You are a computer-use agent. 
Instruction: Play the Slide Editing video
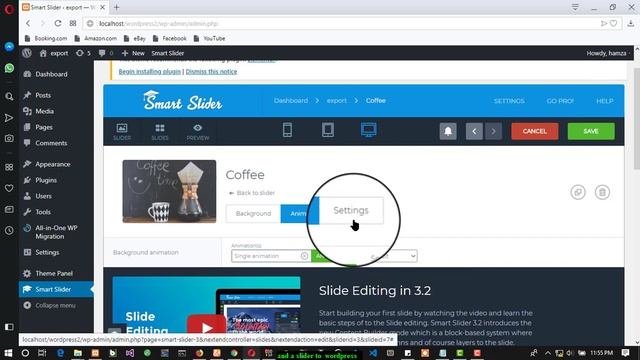(x=207, y=327)
